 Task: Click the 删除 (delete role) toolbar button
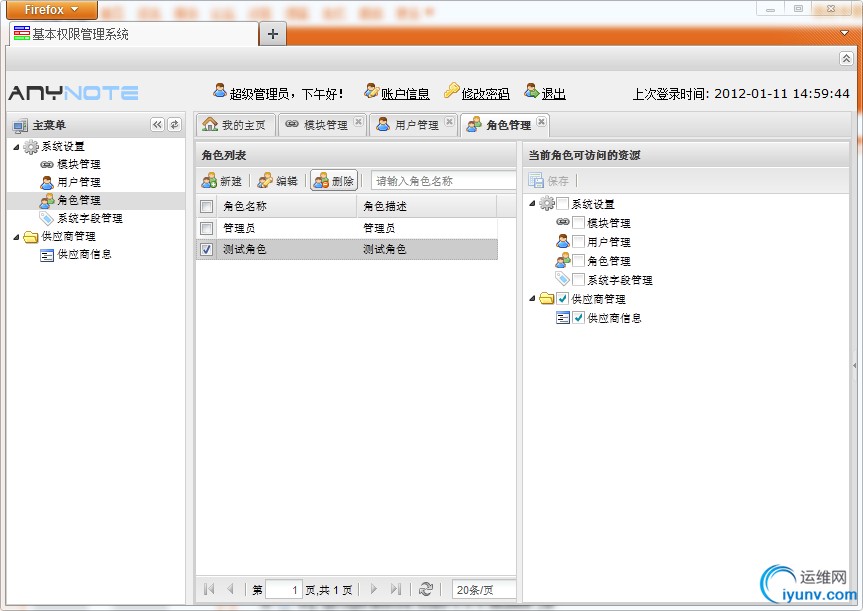(334, 181)
